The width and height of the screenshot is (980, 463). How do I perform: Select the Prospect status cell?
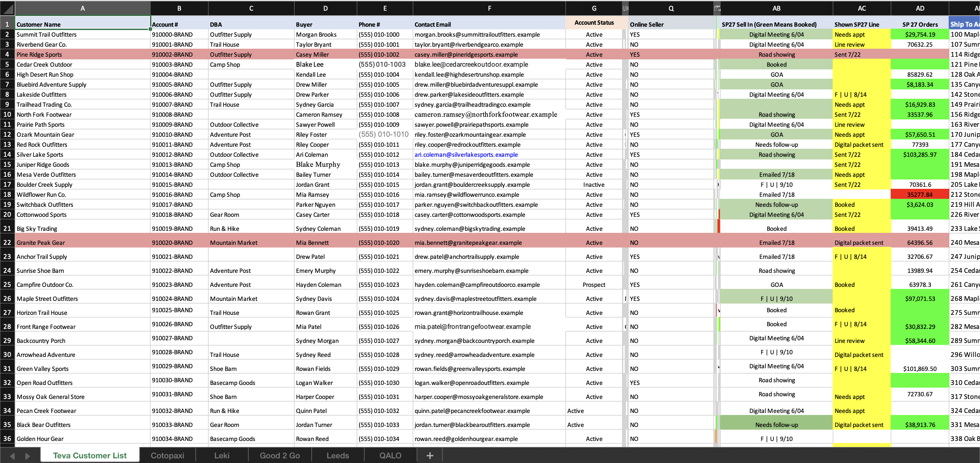pyautogui.click(x=594, y=285)
